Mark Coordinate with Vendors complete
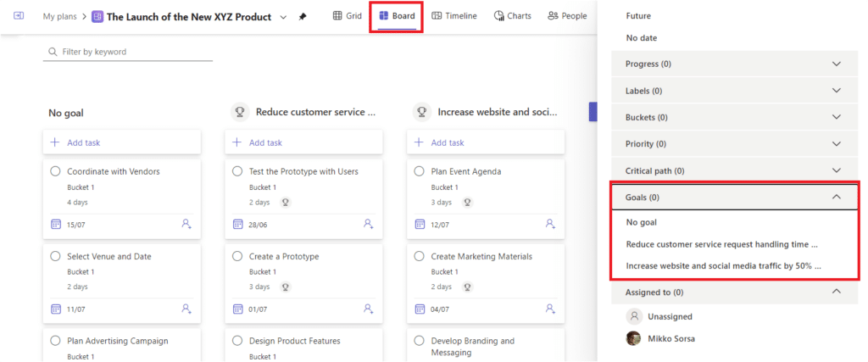 (55, 171)
